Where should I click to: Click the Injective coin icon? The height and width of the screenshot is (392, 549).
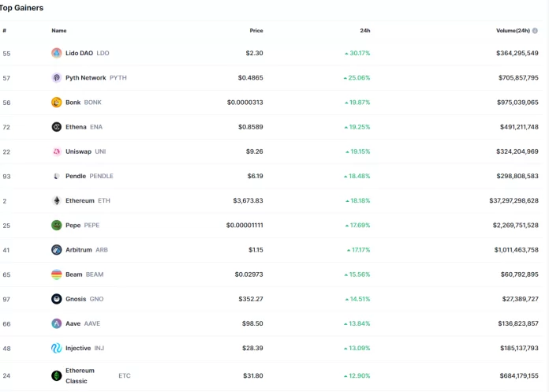(x=57, y=348)
